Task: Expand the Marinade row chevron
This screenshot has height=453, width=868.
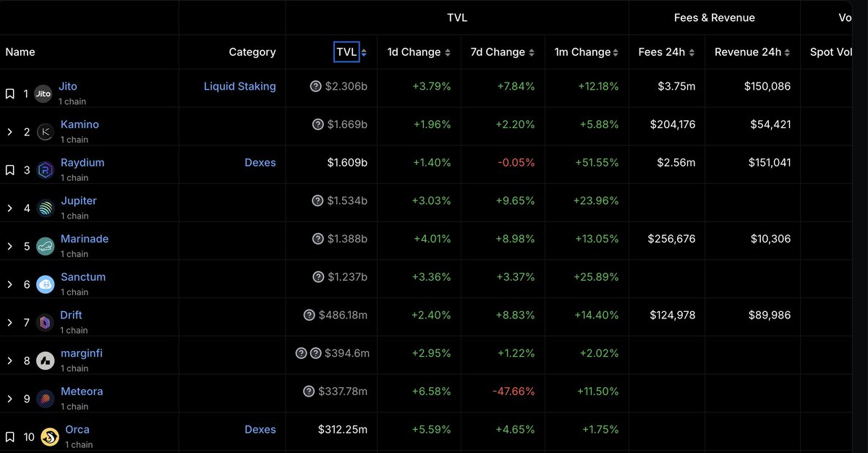Action: [10, 246]
